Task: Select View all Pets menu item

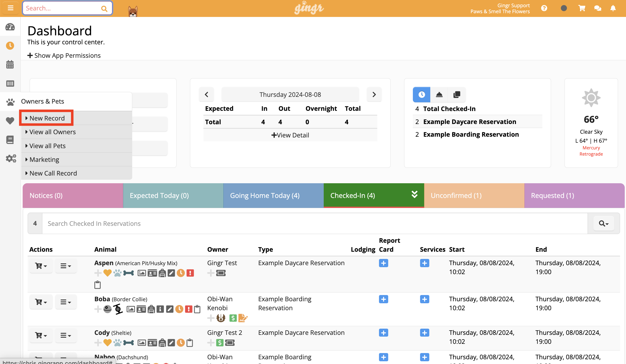Action: coord(77,146)
